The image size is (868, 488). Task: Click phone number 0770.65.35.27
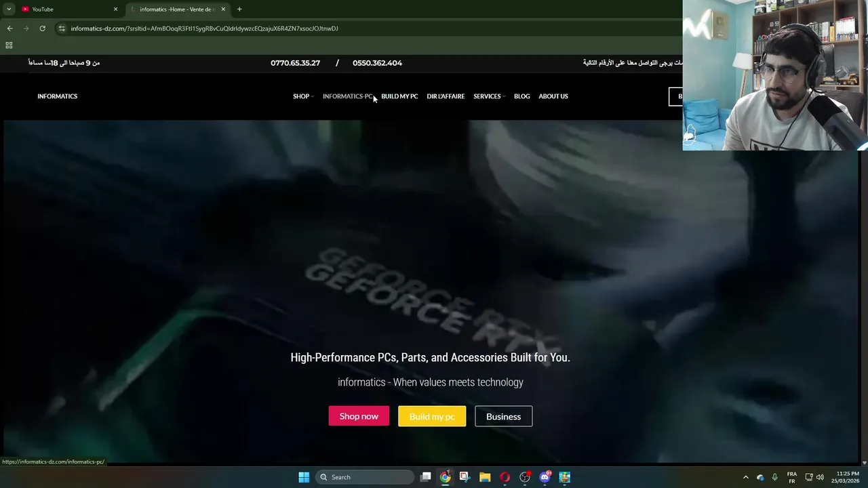click(295, 63)
